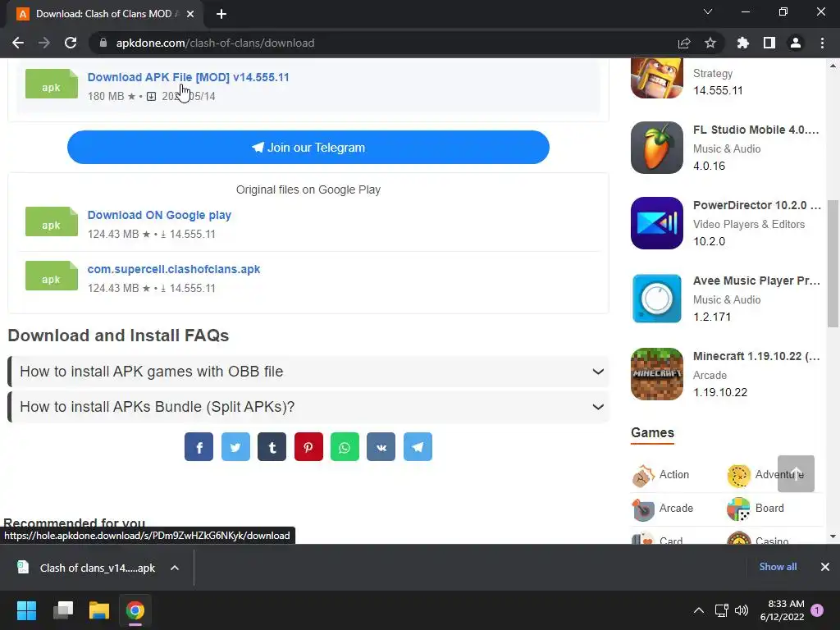Open PowerDirector 10.2.0 title link
The height and width of the screenshot is (630, 840).
[x=757, y=205]
